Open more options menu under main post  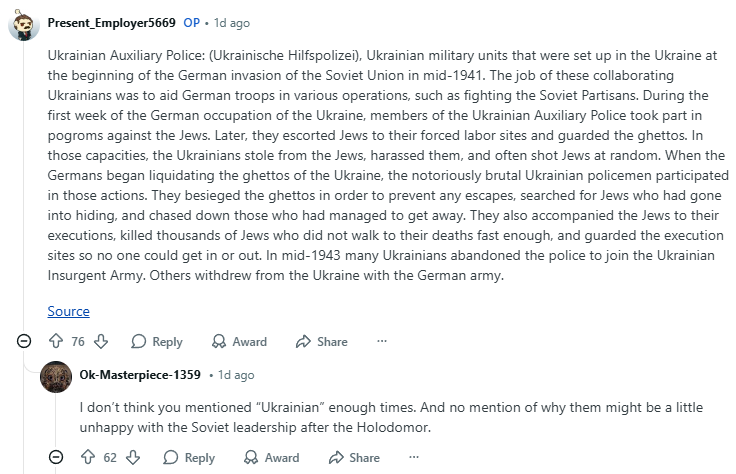coord(381,341)
